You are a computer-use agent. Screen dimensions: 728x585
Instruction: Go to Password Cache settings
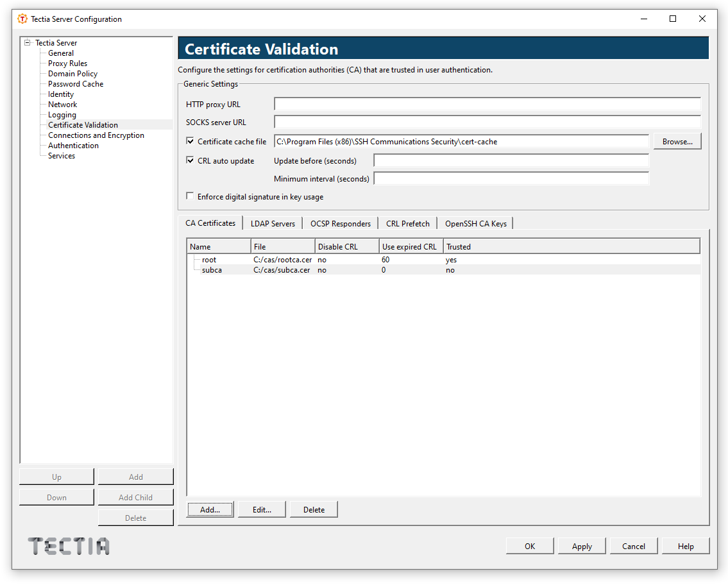[x=76, y=83]
